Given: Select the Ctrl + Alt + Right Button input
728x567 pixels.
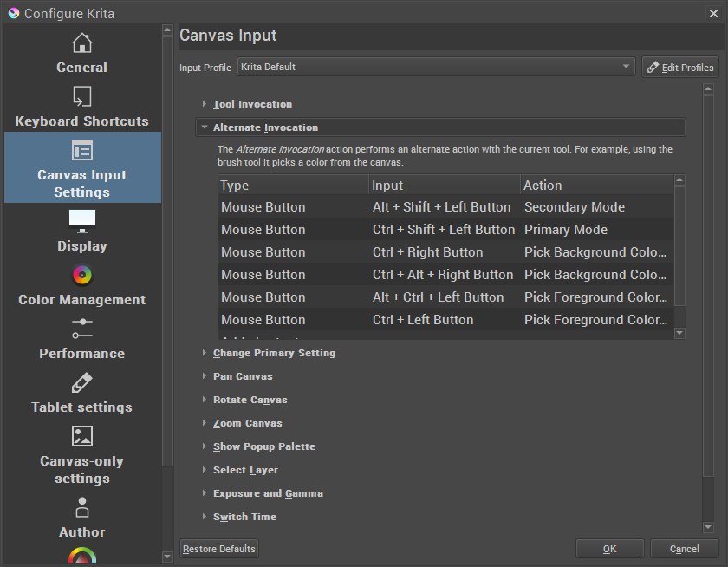Looking at the screenshot, I should 443,275.
